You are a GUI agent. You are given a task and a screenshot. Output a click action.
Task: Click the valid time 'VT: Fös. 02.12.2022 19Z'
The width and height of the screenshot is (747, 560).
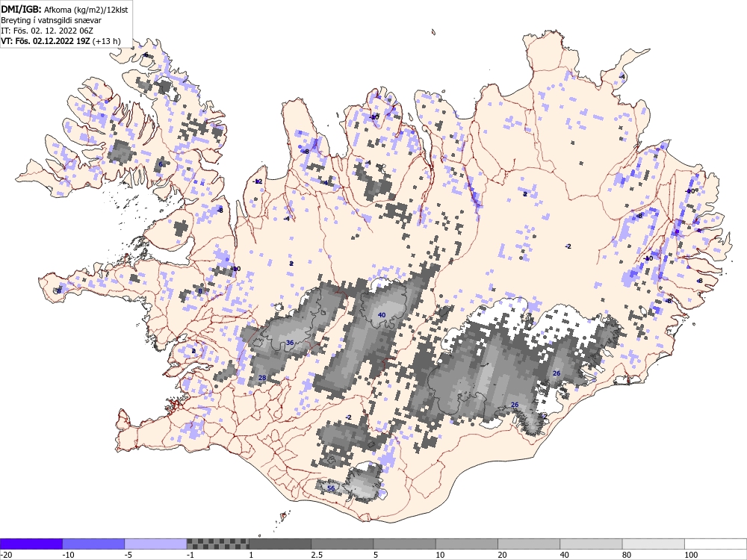(46, 41)
